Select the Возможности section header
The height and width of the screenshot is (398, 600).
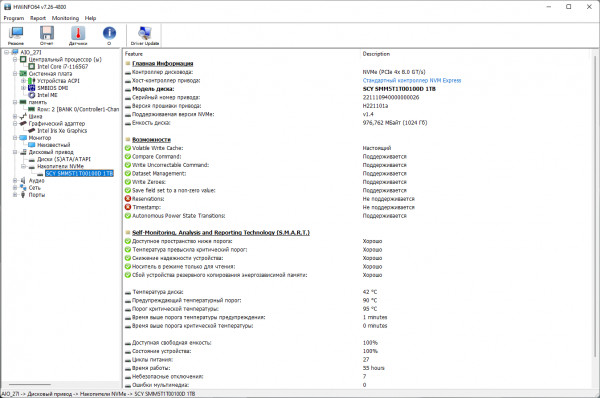(151, 140)
